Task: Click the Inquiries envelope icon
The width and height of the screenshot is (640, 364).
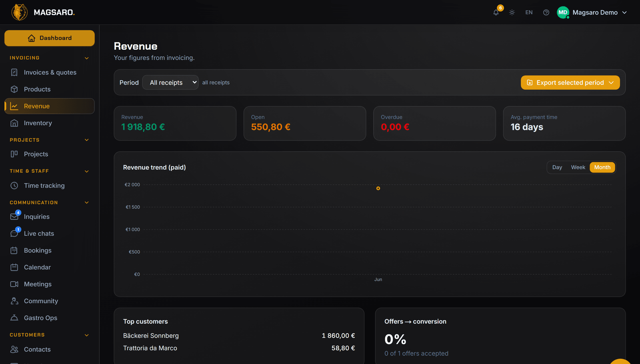Action: coord(14,217)
